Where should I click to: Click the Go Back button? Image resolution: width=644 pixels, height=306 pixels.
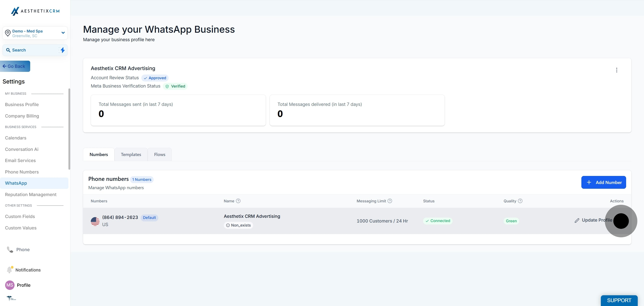click(15, 66)
